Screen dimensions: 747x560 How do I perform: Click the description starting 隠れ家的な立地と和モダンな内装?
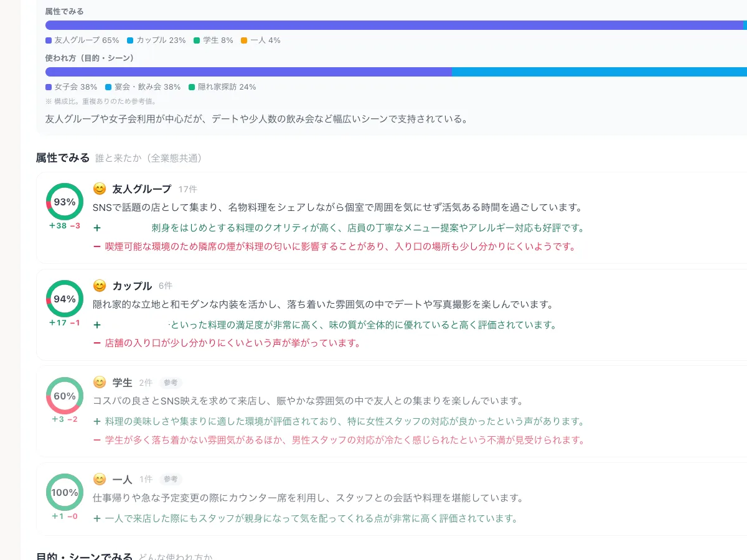[322, 304]
